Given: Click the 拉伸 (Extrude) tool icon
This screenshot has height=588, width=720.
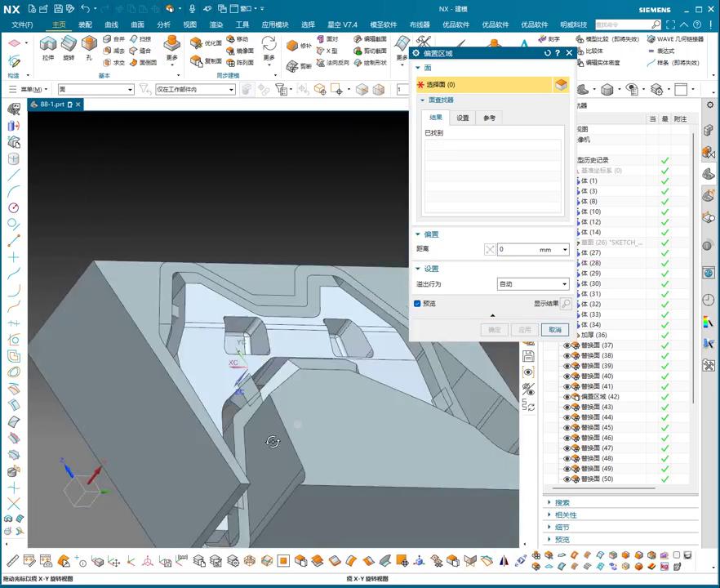Looking at the screenshot, I should (48, 43).
